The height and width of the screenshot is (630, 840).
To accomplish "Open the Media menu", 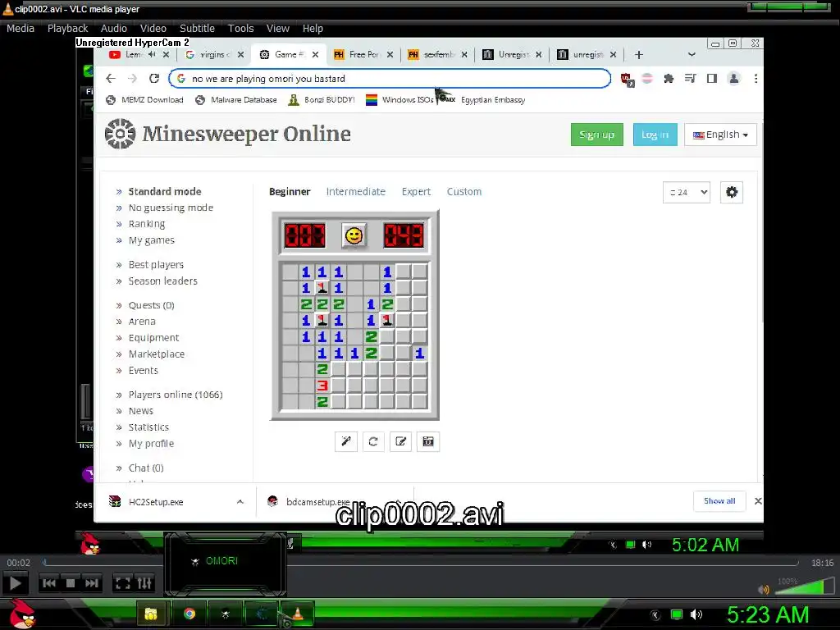I will point(21,29).
